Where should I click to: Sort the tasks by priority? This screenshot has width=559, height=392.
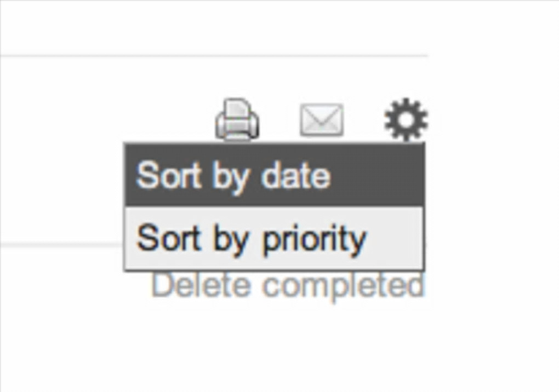(x=274, y=239)
